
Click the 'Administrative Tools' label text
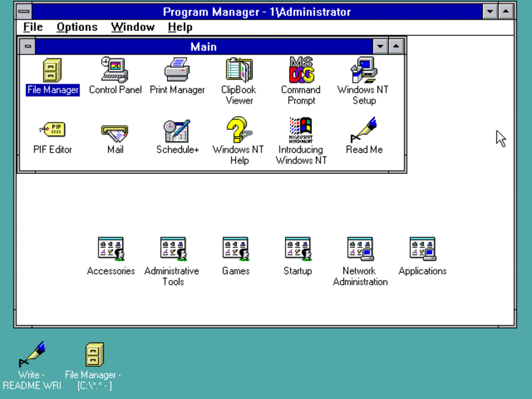(x=172, y=276)
